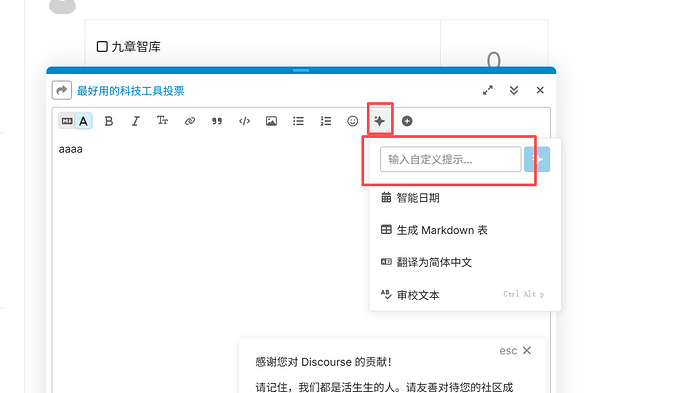Screen dimensions: 690x393
Task: Insert a blockquote with quote icon
Action: 217,121
